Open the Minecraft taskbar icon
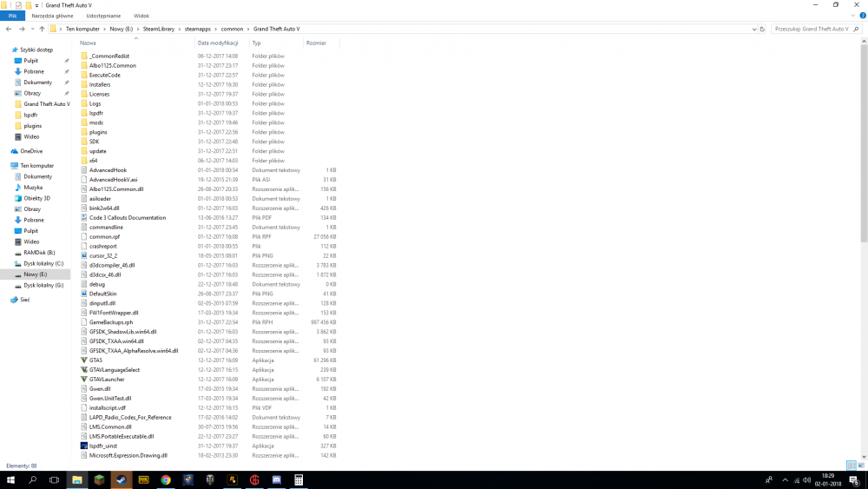The width and height of the screenshot is (868, 489). (x=99, y=480)
